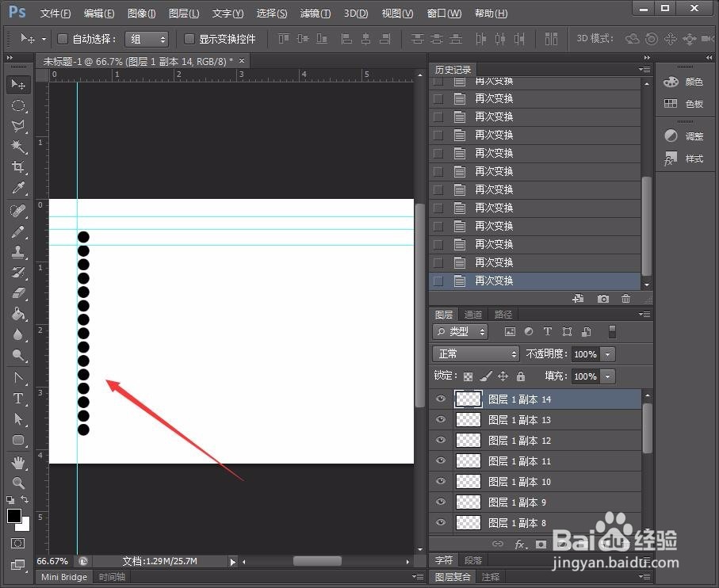Open the 组 auto-select dropdown
This screenshot has height=588, width=719.
coord(147,39)
